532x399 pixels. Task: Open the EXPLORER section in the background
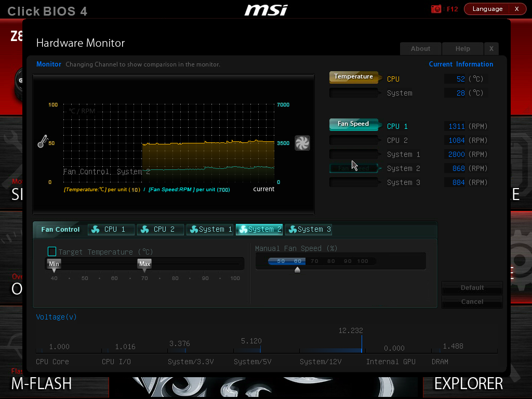(469, 384)
